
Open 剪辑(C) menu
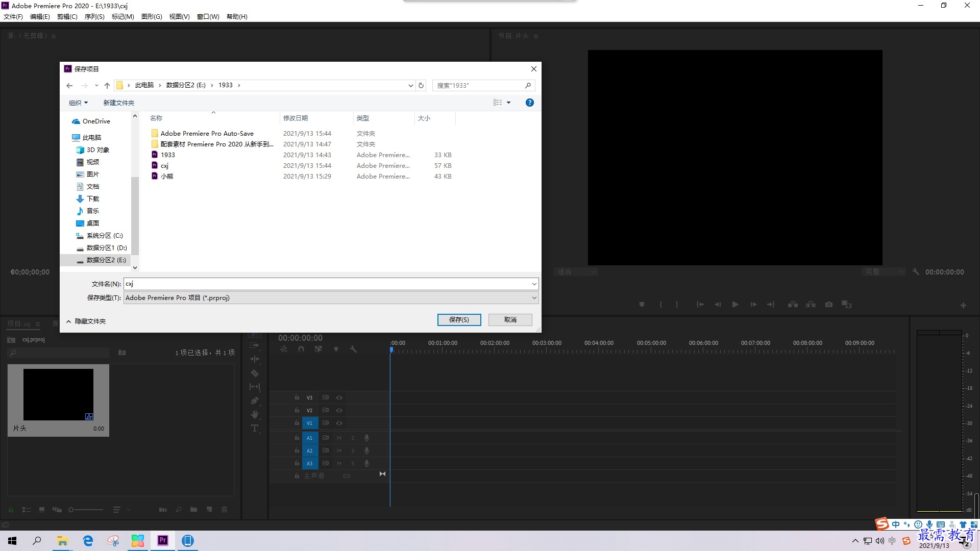click(67, 17)
